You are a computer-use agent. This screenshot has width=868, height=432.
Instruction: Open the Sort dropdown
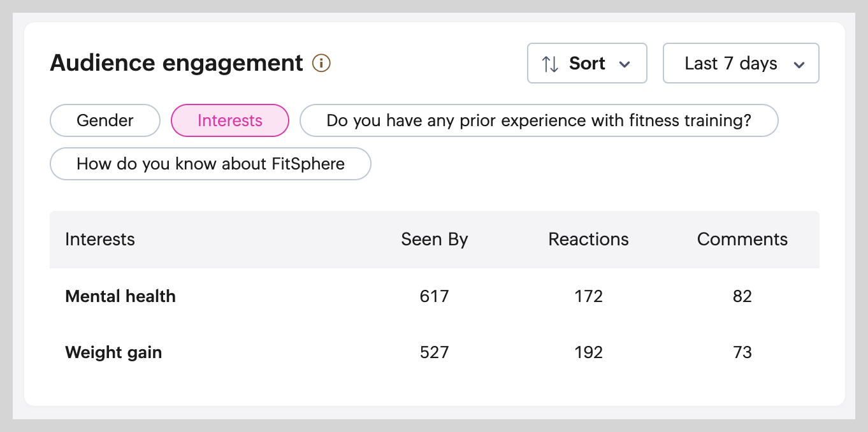pos(587,64)
